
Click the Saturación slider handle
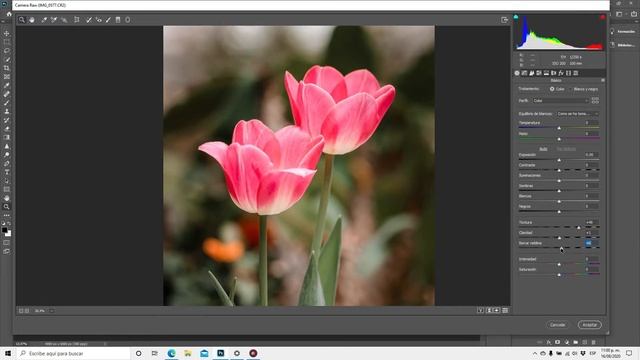[x=559, y=275]
